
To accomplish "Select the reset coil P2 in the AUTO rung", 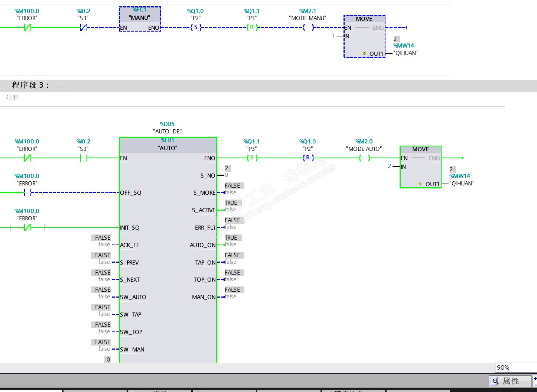I will pos(308,158).
